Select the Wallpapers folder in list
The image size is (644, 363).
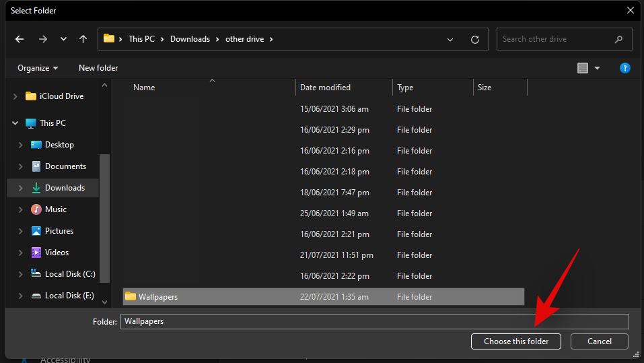click(x=158, y=297)
